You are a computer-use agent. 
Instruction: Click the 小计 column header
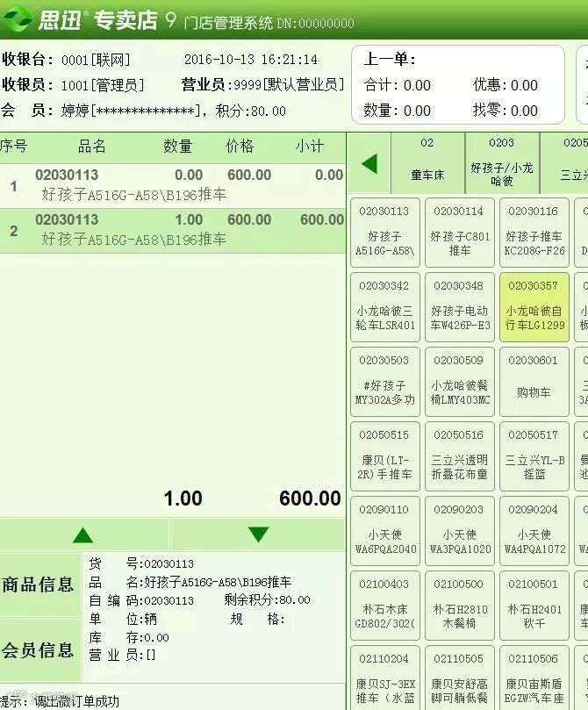click(310, 147)
